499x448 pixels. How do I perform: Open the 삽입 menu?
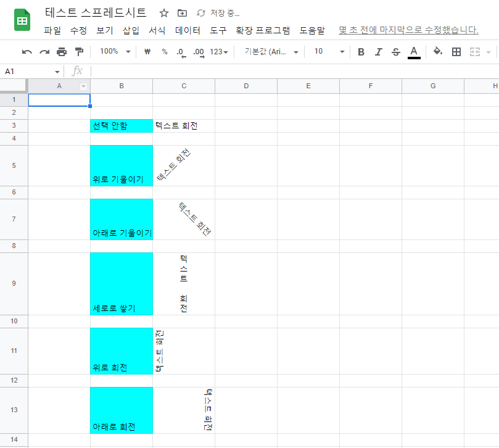tap(131, 31)
